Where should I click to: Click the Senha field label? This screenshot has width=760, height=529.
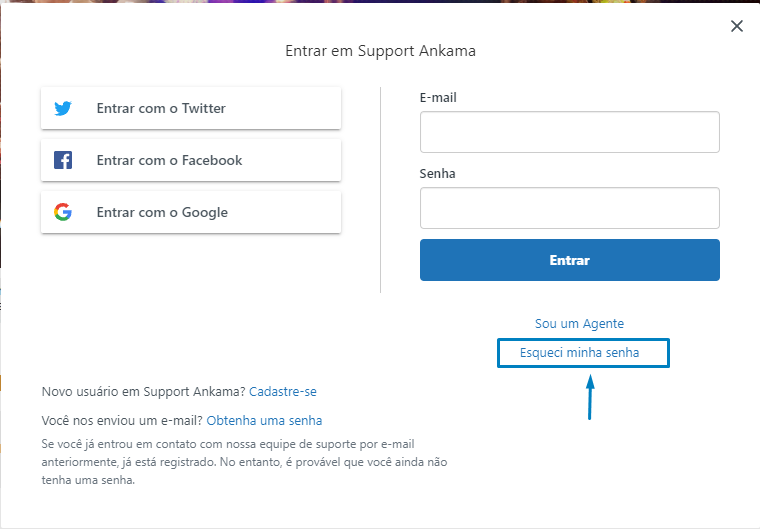(x=437, y=174)
